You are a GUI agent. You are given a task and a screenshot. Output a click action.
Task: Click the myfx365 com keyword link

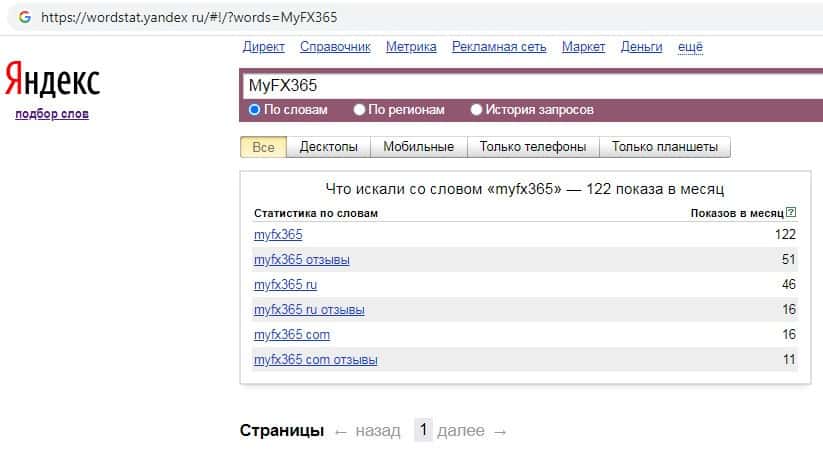pos(291,334)
